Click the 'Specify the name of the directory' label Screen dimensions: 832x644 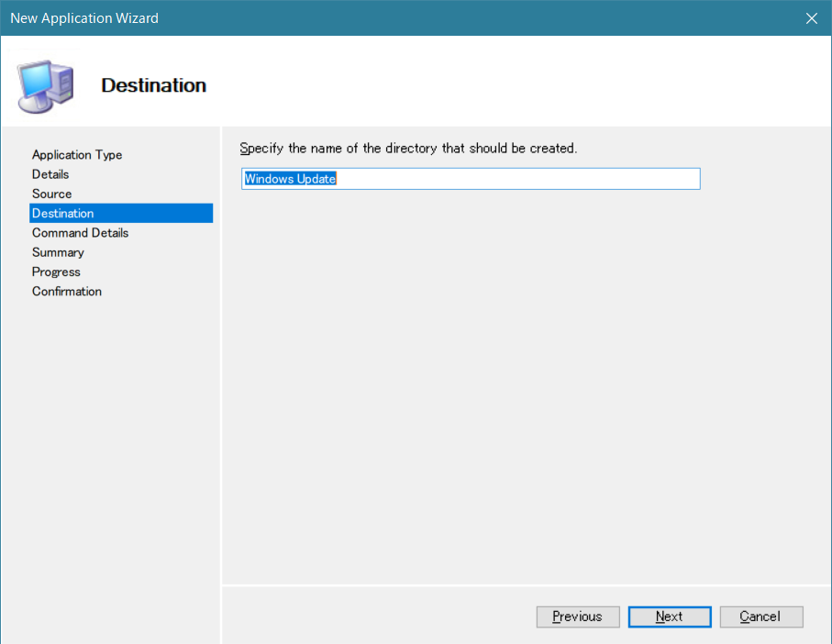point(408,149)
